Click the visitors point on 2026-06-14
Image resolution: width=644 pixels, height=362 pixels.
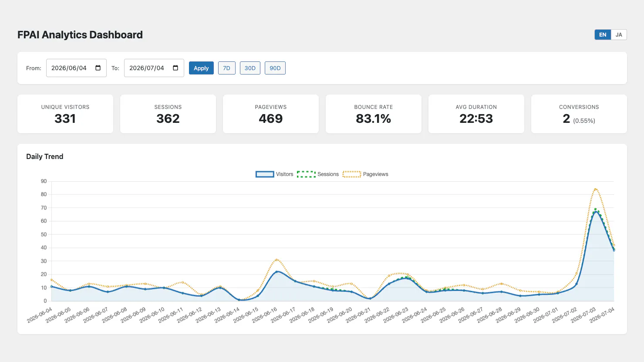point(239,300)
